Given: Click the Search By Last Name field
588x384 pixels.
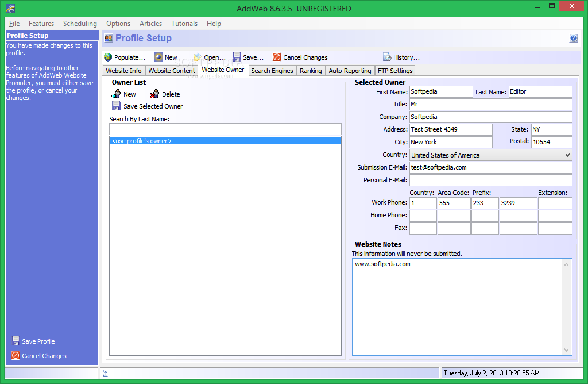Looking at the screenshot, I should (x=225, y=129).
